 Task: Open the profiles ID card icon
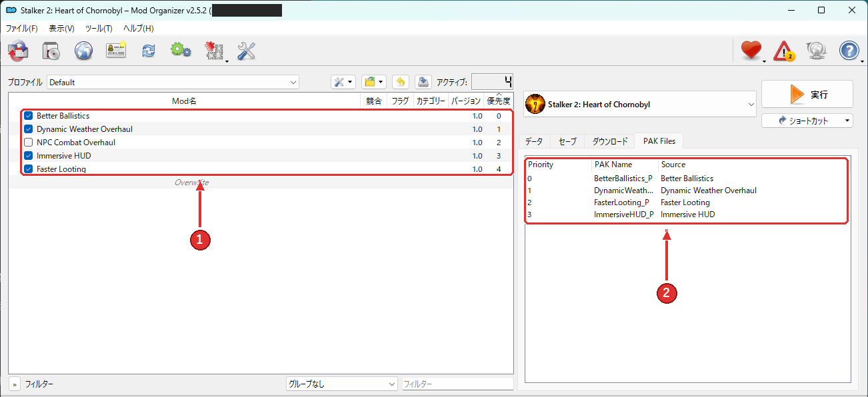point(116,51)
